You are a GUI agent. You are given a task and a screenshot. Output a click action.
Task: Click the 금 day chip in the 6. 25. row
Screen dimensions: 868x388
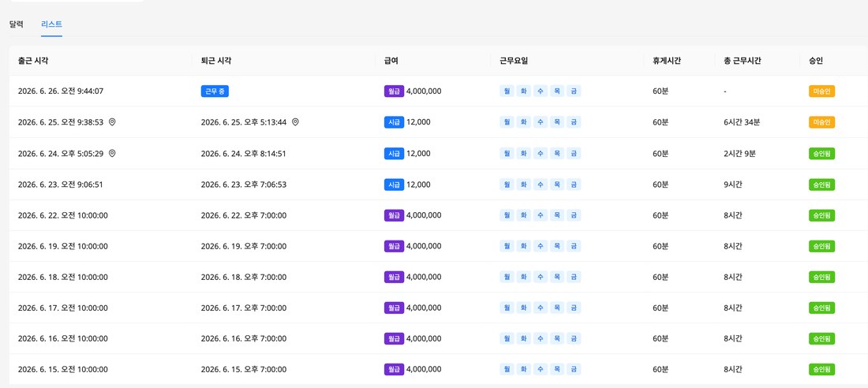pyautogui.click(x=574, y=122)
